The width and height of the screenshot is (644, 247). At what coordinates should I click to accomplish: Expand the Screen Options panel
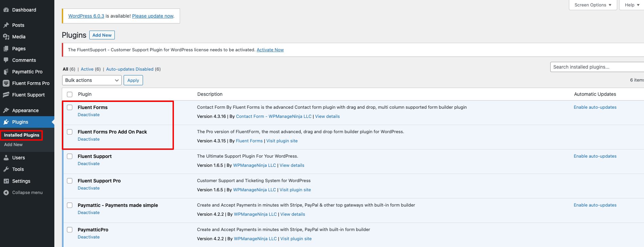(x=593, y=5)
